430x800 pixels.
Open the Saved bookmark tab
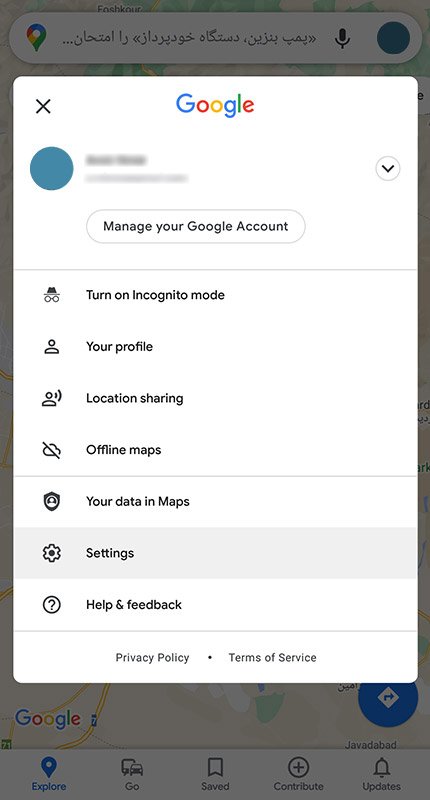pyautogui.click(x=215, y=774)
